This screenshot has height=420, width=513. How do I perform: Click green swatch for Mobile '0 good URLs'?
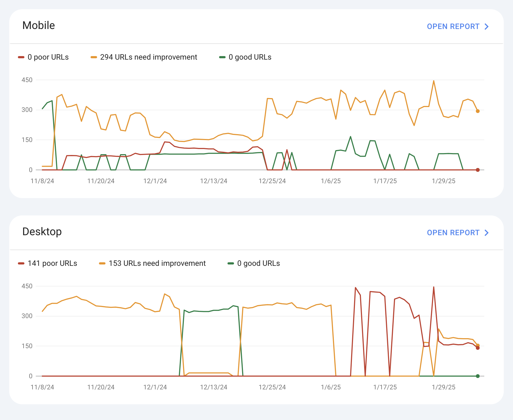pyautogui.click(x=222, y=57)
